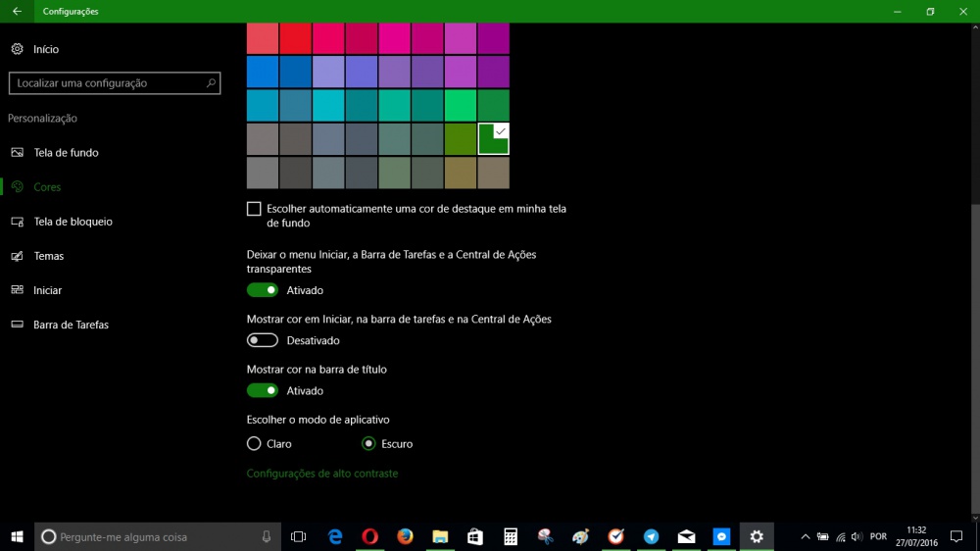Open Microsoft Edge from the taskbar
The image size is (980, 551).
click(x=335, y=536)
